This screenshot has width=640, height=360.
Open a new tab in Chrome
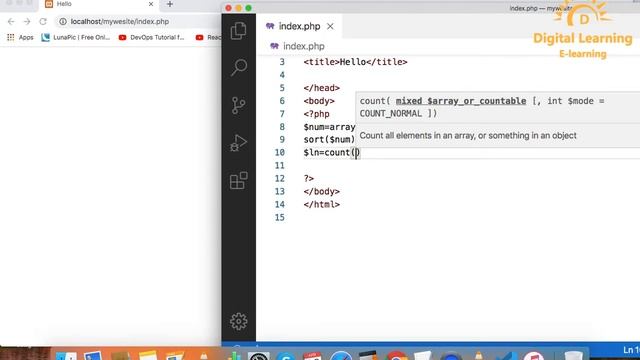click(x=170, y=4)
